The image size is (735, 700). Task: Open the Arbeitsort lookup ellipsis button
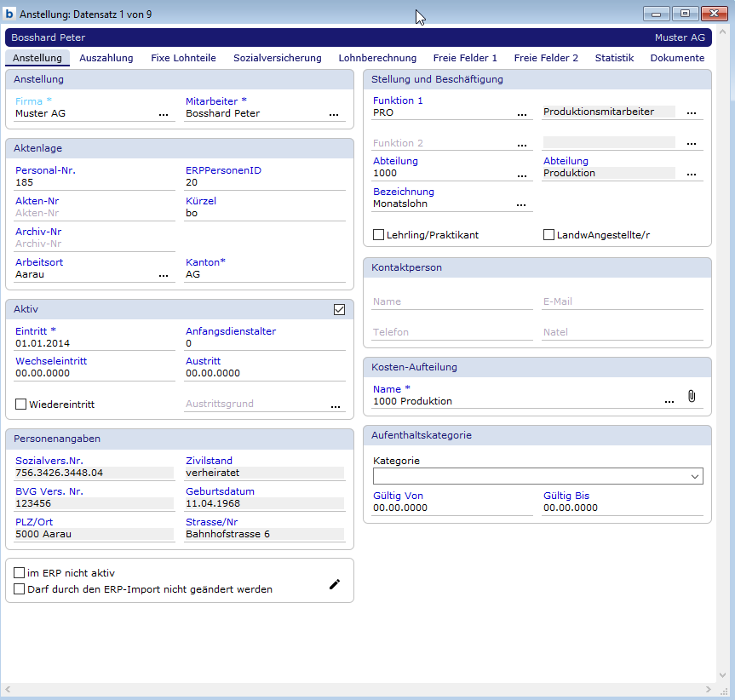pyautogui.click(x=164, y=275)
